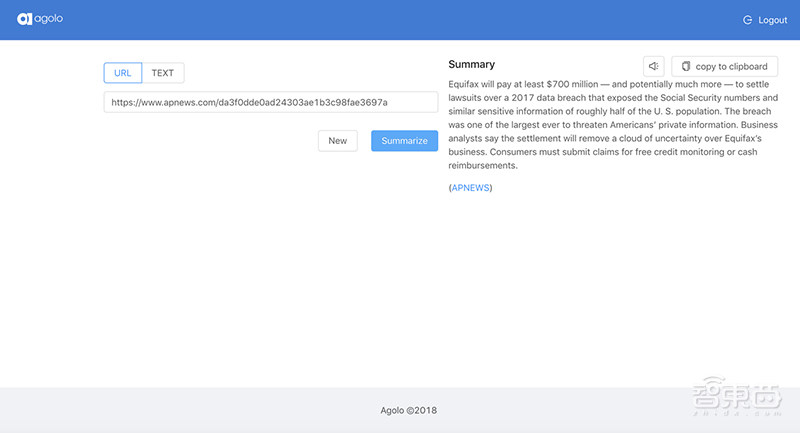Screen dimensions: 800x433
Task: Click the copy to clipboard button label
Action: [x=731, y=66]
